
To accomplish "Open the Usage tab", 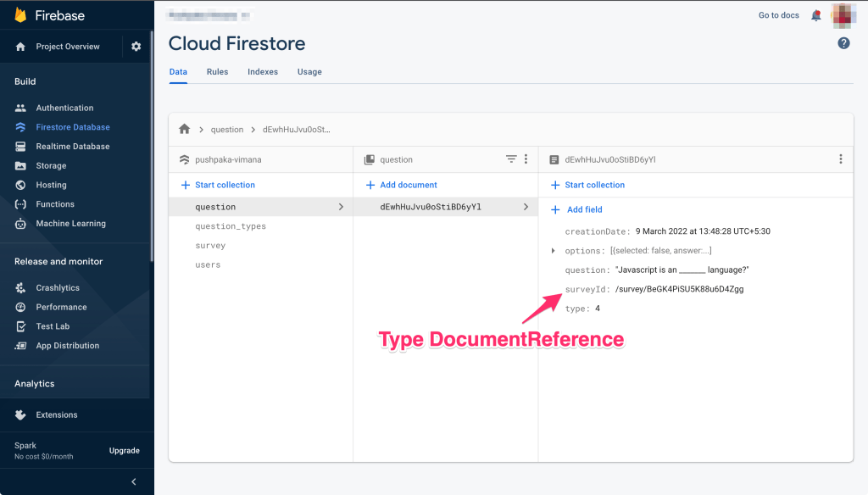I will pyautogui.click(x=309, y=72).
